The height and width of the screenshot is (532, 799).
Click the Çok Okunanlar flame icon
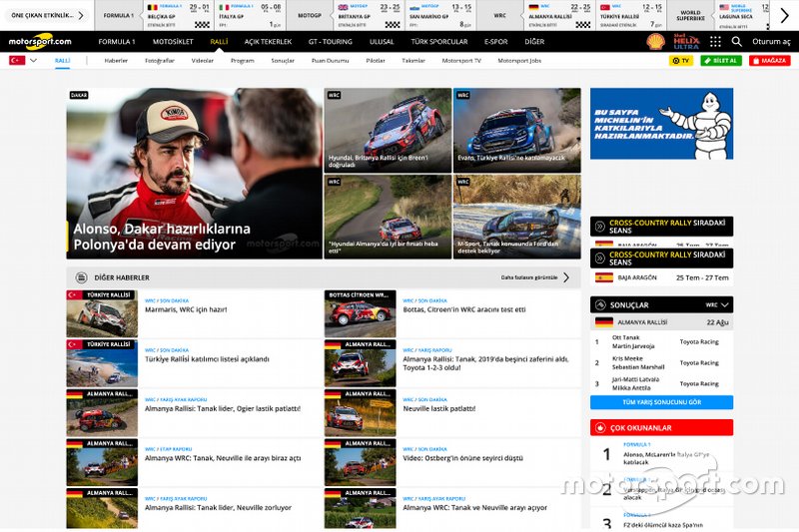click(600, 427)
